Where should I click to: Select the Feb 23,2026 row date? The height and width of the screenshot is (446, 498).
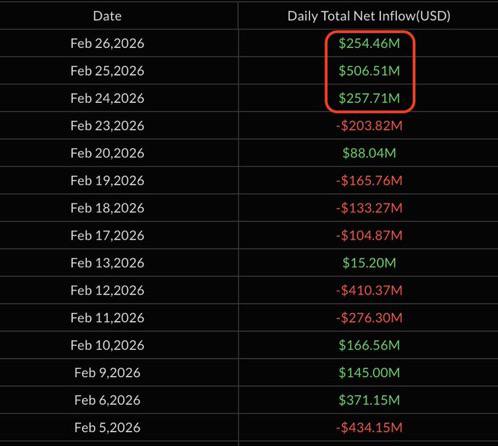tap(107, 126)
